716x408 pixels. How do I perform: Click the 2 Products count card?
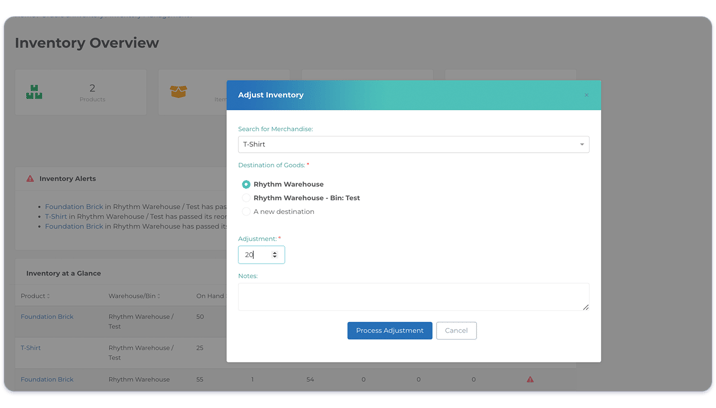[x=80, y=92]
